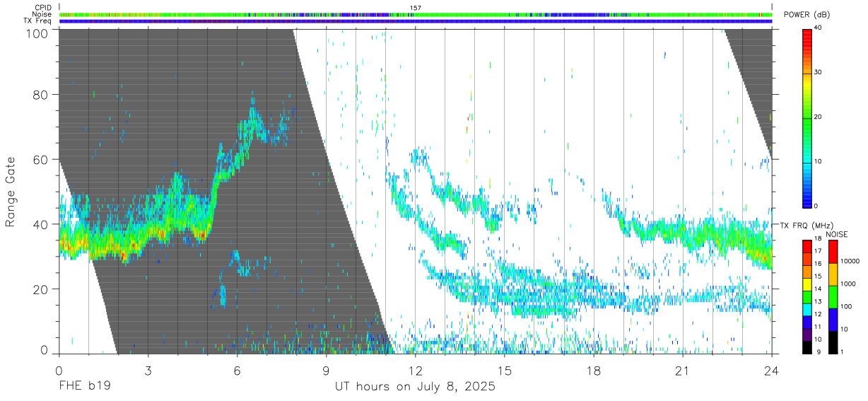
Task: Click the noise scale label '10000'
Action: (850, 261)
